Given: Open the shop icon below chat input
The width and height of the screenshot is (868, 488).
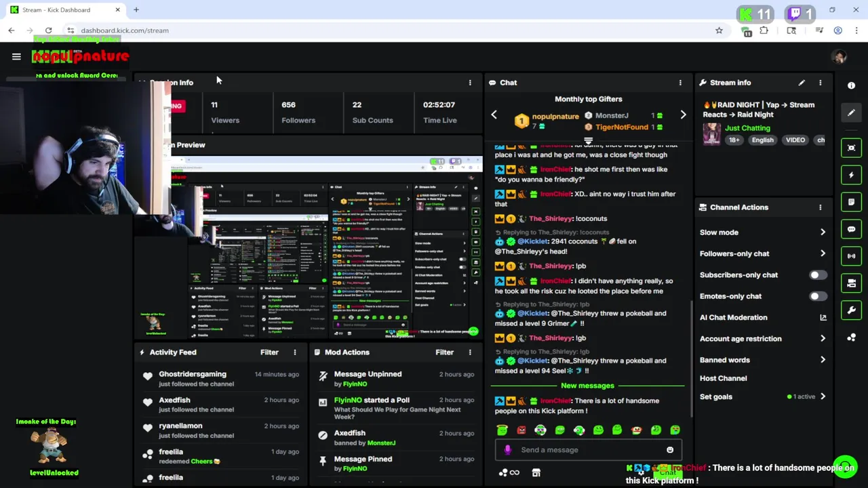Looking at the screenshot, I should (x=536, y=473).
